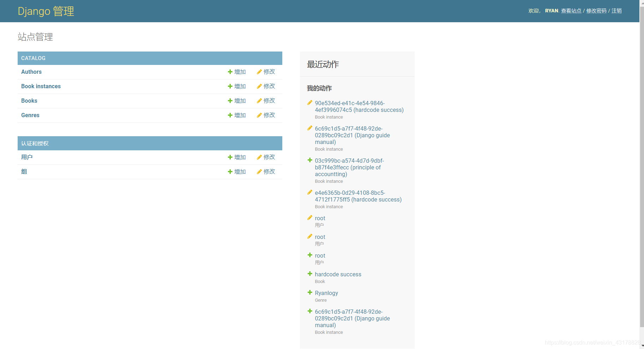Viewport: 644px width, 349px height.
Task: Open the 用户 model list
Action: coord(27,157)
